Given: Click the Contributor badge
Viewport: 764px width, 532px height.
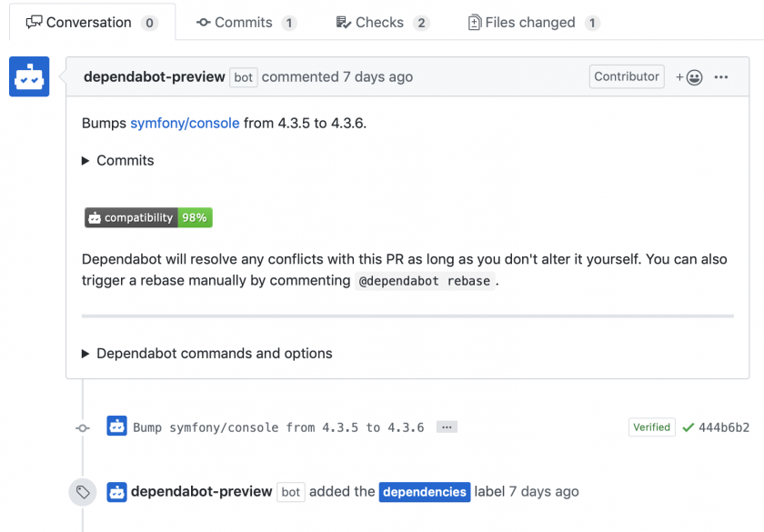Looking at the screenshot, I should (x=627, y=76).
